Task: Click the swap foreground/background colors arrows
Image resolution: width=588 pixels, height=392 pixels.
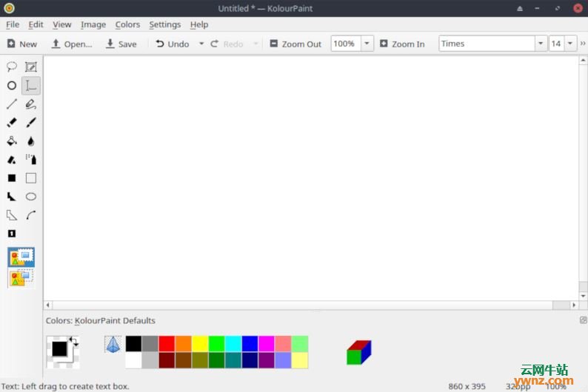Action: click(73, 341)
